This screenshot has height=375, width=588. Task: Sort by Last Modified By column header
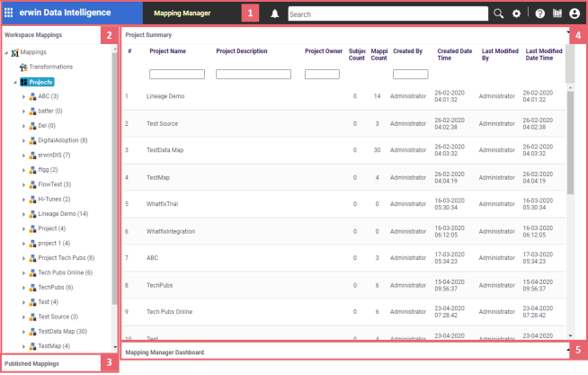(x=500, y=54)
